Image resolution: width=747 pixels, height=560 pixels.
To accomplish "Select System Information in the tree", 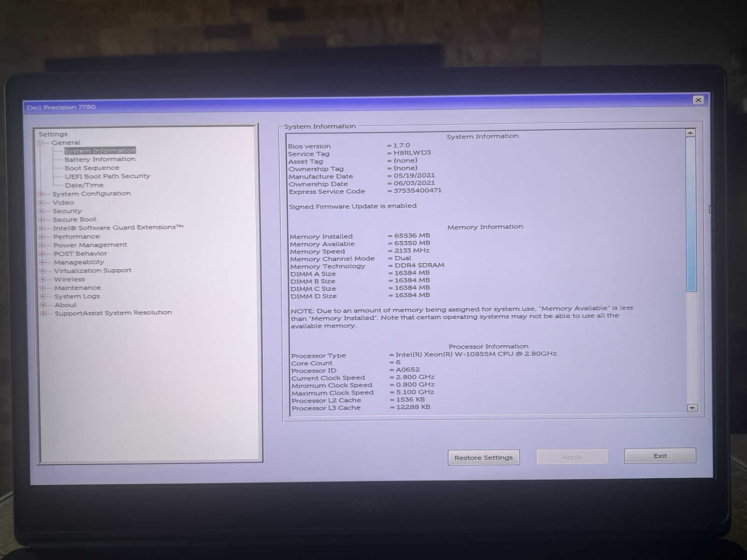I will click(100, 150).
